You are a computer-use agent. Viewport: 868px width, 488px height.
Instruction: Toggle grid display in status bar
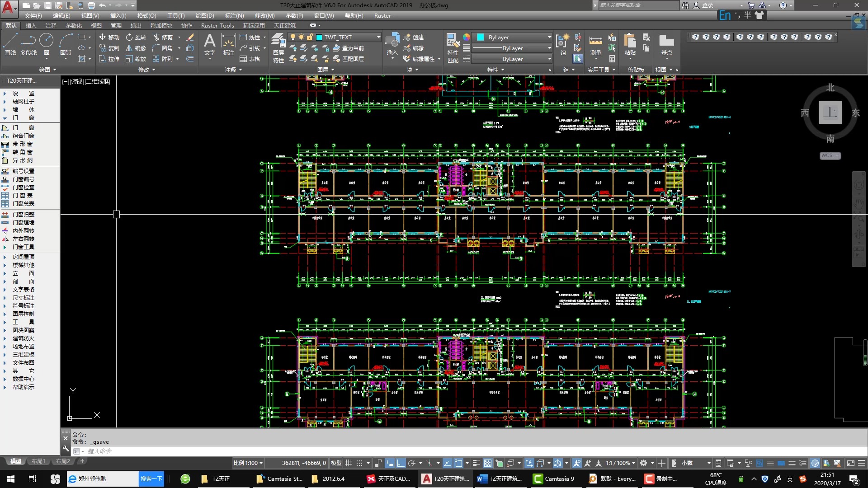349,463
